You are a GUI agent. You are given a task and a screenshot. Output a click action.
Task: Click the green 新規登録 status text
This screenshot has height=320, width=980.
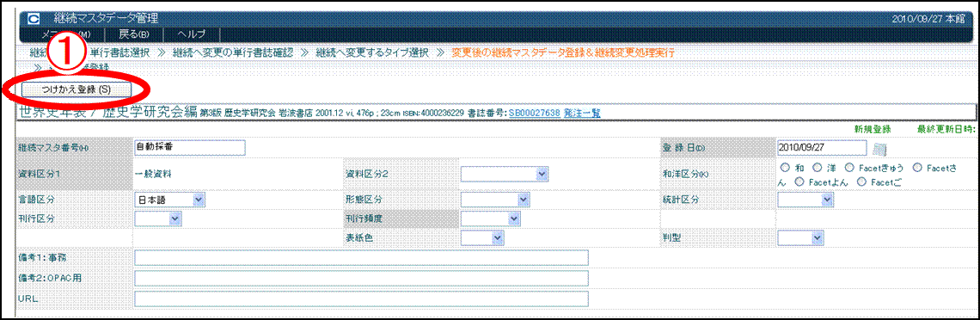(x=873, y=129)
